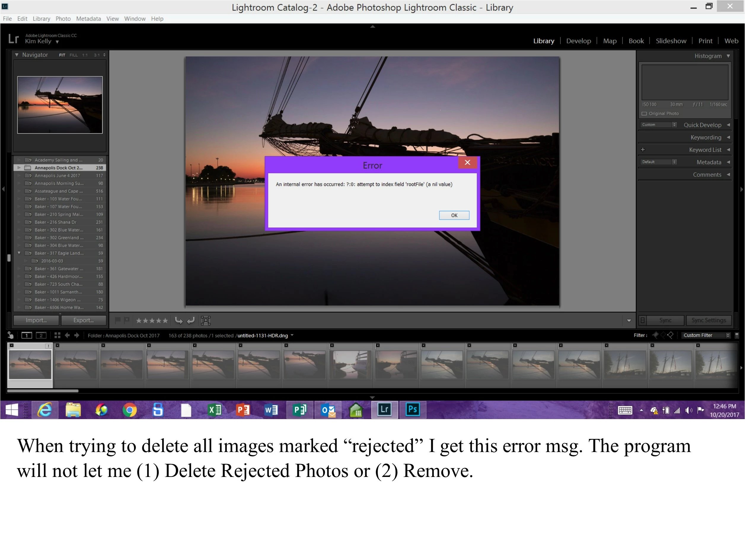Image resolution: width=745 pixels, height=560 pixels.
Task: Click the rotate photo right arrow icon
Action: [191, 320]
